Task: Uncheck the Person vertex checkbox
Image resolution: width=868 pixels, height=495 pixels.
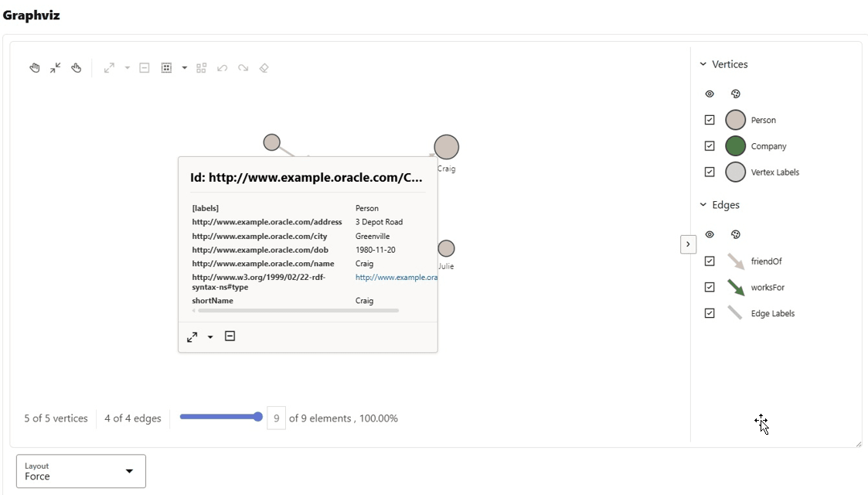Action: [x=710, y=120]
